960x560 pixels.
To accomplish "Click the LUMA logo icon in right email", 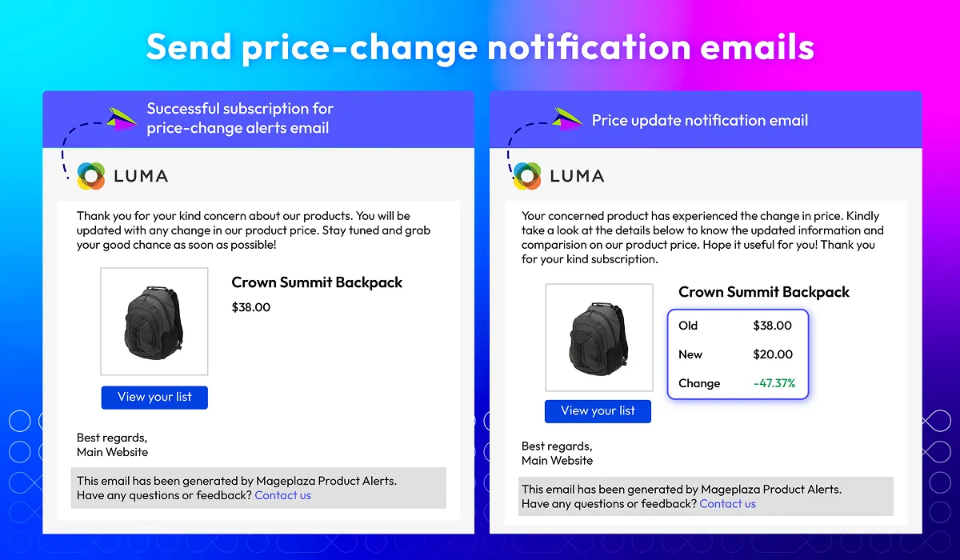I will point(527,176).
